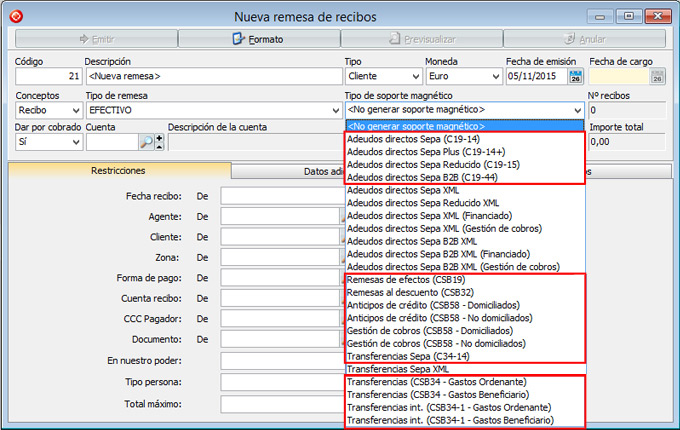This screenshot has height=430, width=680.
Task: Switch to the Restricciones tab
Action: click(118, 172)
